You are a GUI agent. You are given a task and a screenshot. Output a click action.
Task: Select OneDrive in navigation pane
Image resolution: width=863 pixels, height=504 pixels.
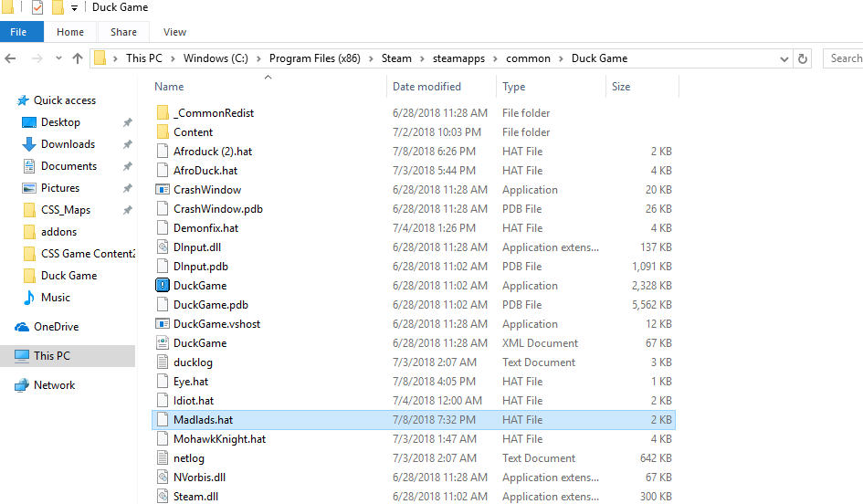point(56,327)
